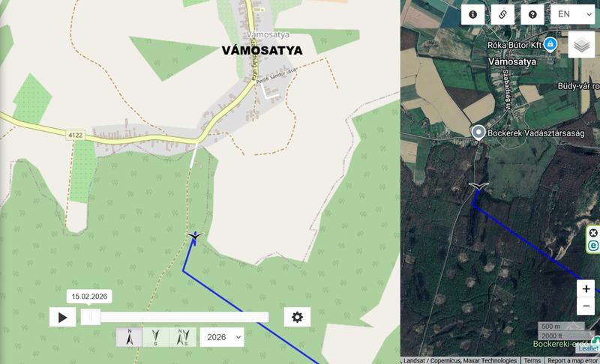Select the northward migration direction toggle
The height and width of the screenshot is (364, 600).
point(129,337)
